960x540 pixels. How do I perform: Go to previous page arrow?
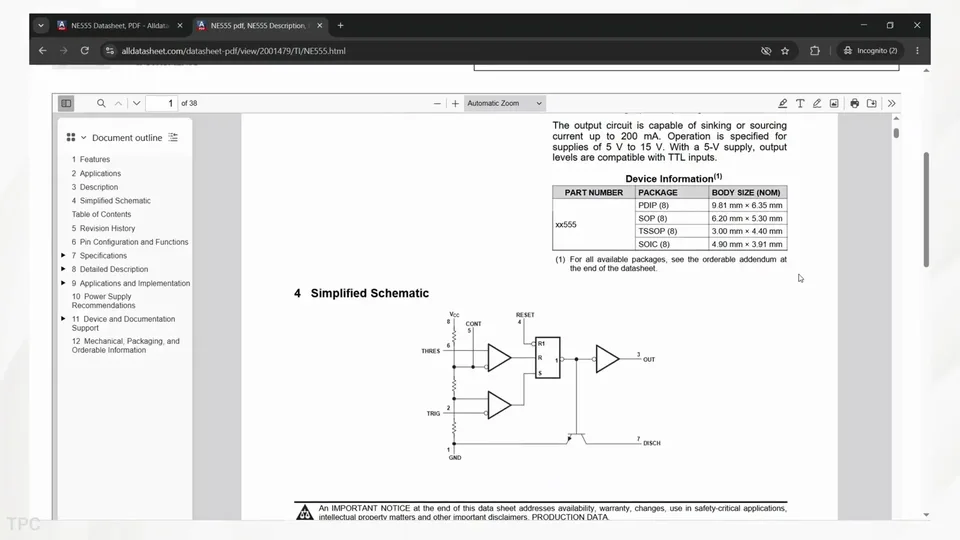click(118, 103)
